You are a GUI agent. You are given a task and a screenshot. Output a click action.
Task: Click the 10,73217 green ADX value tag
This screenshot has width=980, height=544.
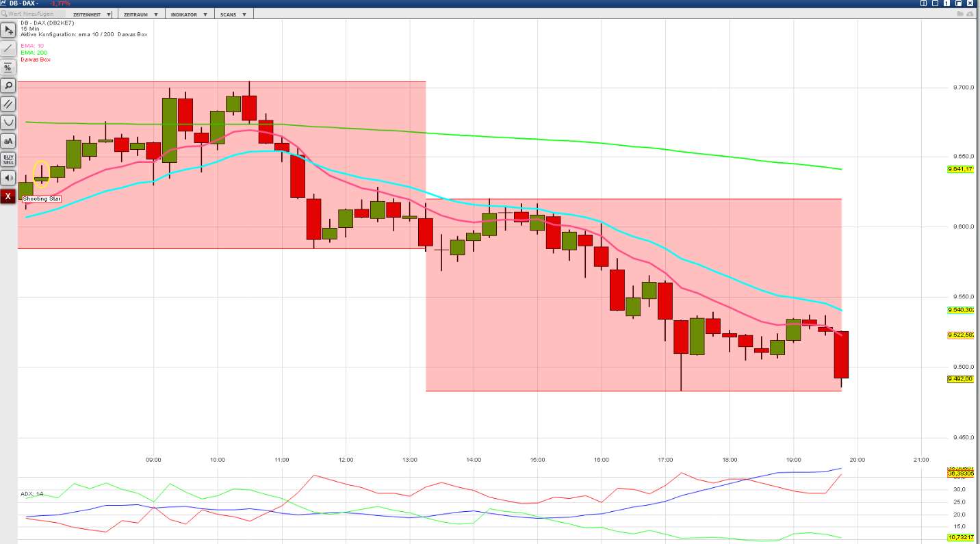(x=960, y=538)
